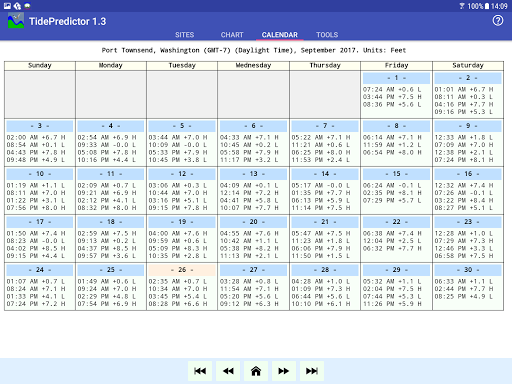Select highlighted day 26 header
Screen dimensions: 512x384
point(182,270)
